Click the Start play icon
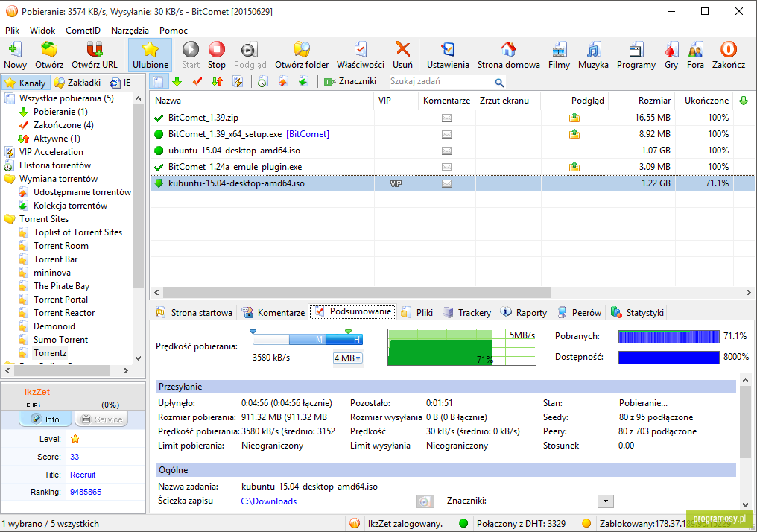The height and width of the screenshot is (532, 757). pyautogui.click(x=191, y=54)
